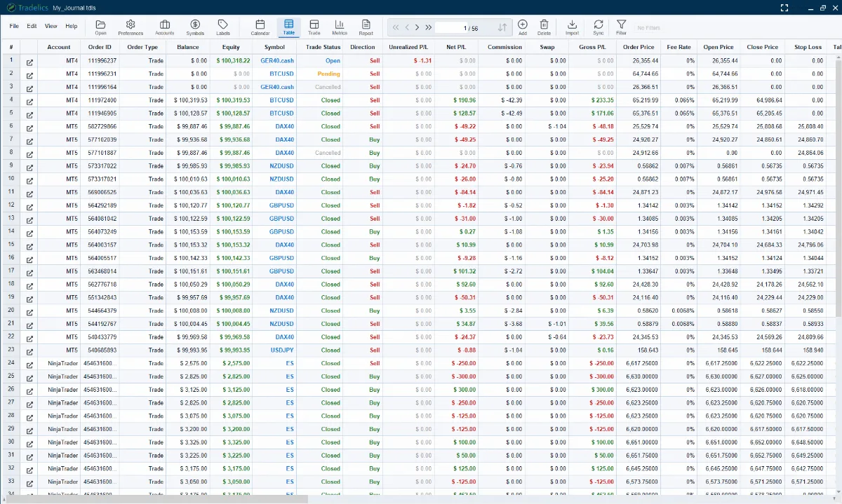Select row number 17 header

point(11,271)
